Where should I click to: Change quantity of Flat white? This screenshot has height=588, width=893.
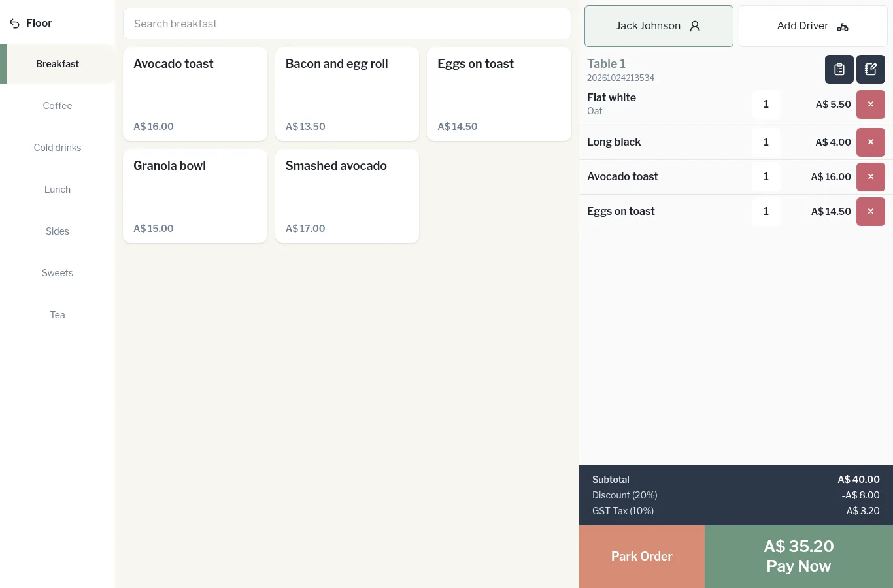coord(766,105)
